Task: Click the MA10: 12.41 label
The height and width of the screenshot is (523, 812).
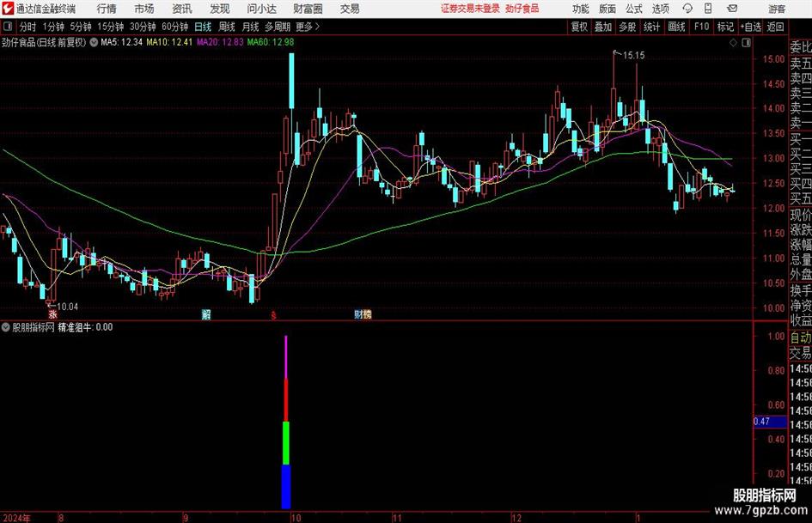Action: (x=169, y=42)
